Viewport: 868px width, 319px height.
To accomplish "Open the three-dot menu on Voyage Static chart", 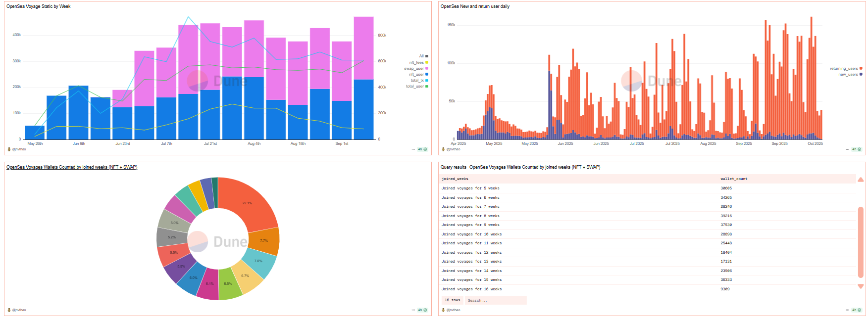I will click(x=413, y=149).
